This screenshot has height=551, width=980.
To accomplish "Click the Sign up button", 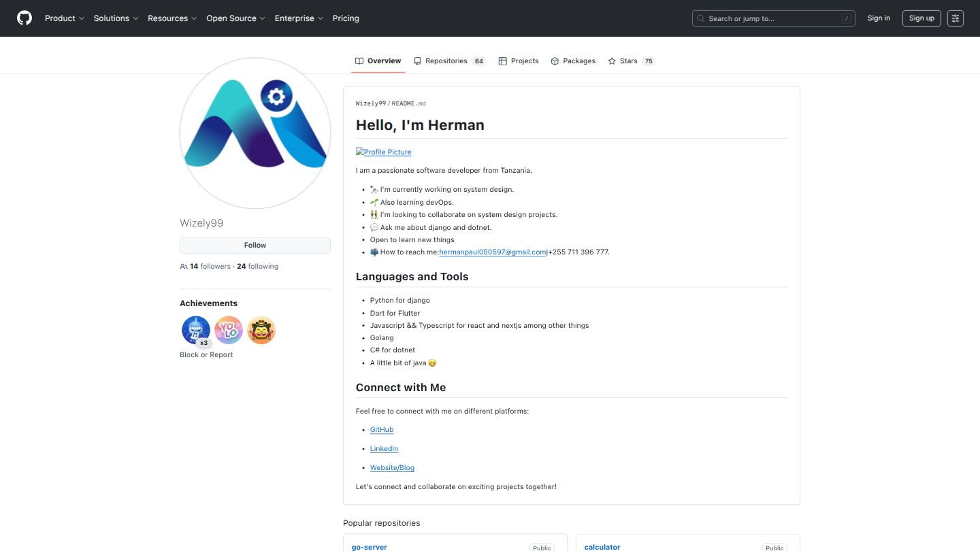I will click(x=921, y=18).
